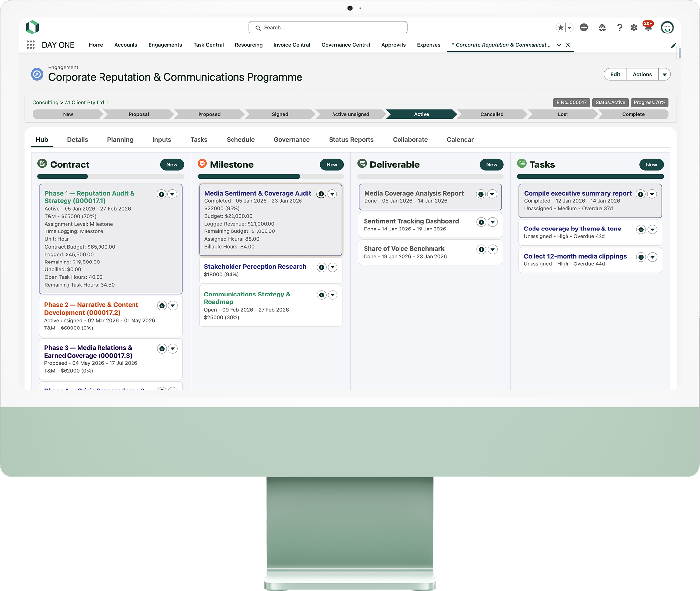This screenshot has height=591, width=700.
Task: Click New button in Milestone column
Action: coord(332,164)
